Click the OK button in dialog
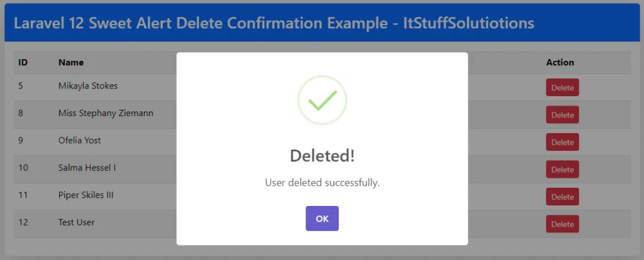 [322, 219]
